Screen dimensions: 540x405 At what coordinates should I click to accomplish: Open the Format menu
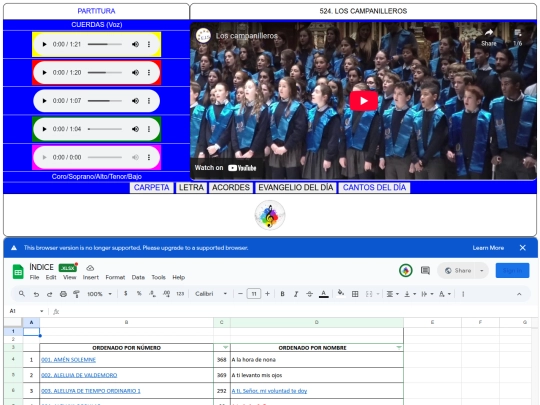coord(115,277)
